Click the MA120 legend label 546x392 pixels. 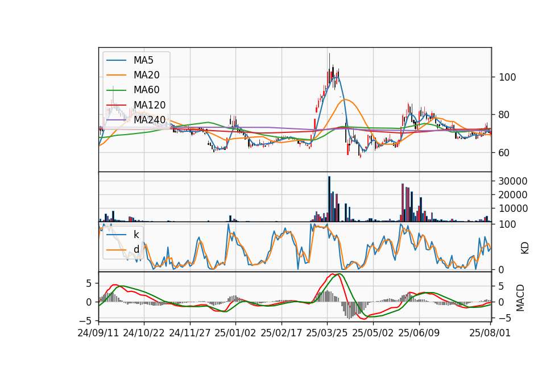coord(150,105)
